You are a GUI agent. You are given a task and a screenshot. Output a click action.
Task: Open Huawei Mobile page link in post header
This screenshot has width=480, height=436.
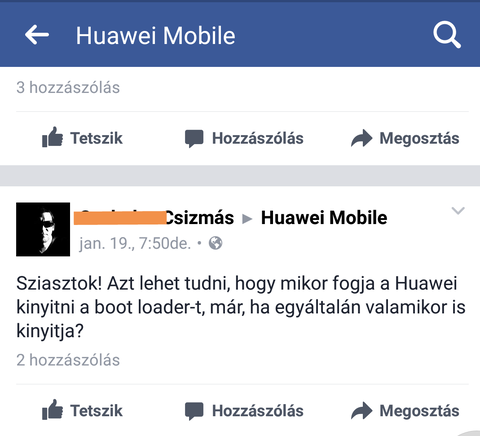[324, 218]
